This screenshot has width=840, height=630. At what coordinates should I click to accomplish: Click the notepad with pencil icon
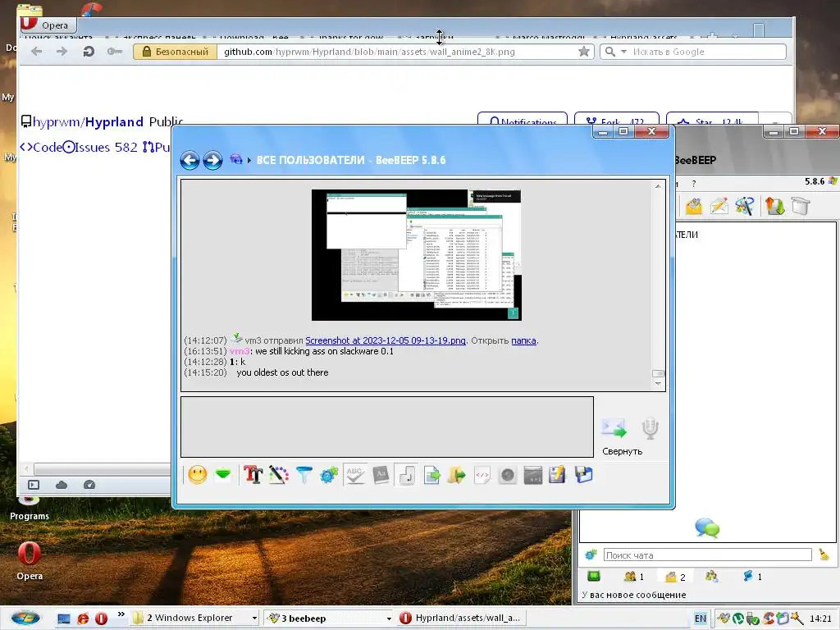557,475
